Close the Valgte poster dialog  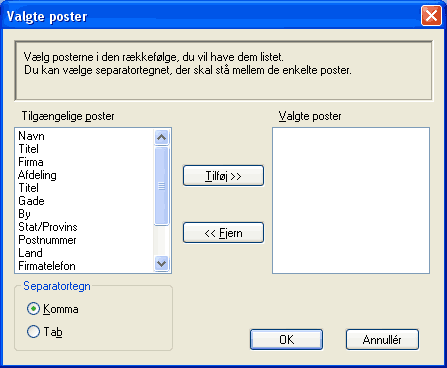(431, 16)
